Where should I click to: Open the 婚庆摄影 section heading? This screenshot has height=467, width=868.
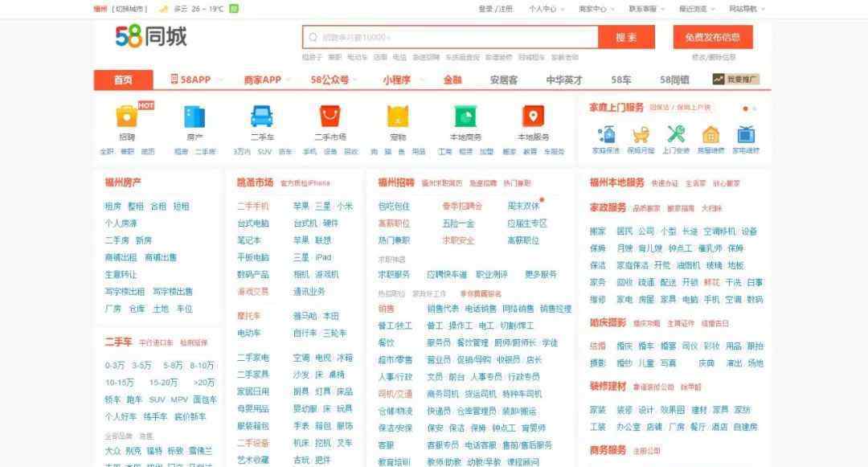click(608, 322)
